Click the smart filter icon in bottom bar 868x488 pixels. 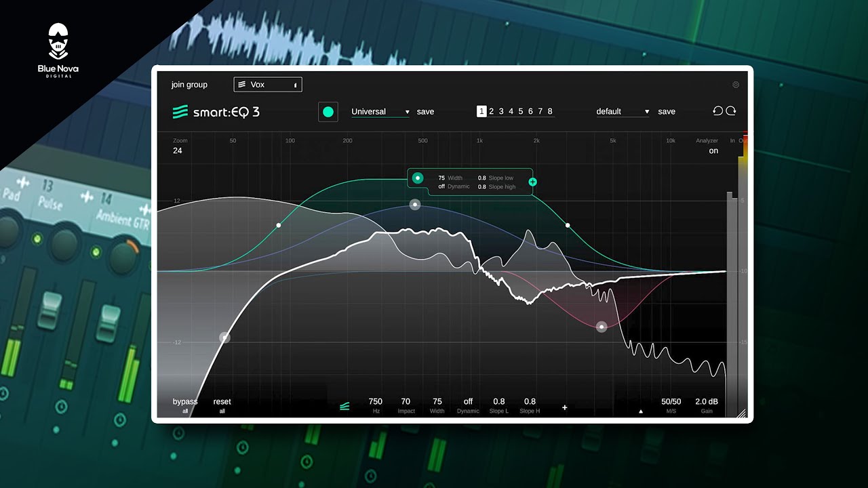click(x=344, y=406)
